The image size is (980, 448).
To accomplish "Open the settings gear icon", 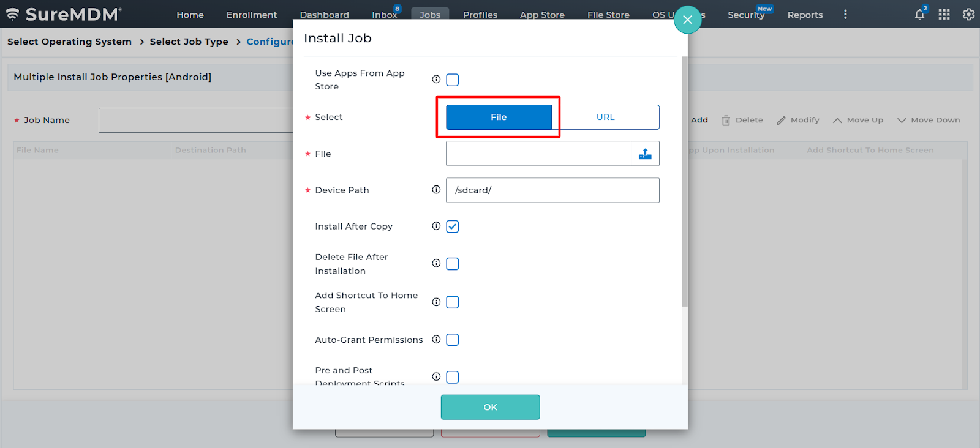I will tap(968, 15).
